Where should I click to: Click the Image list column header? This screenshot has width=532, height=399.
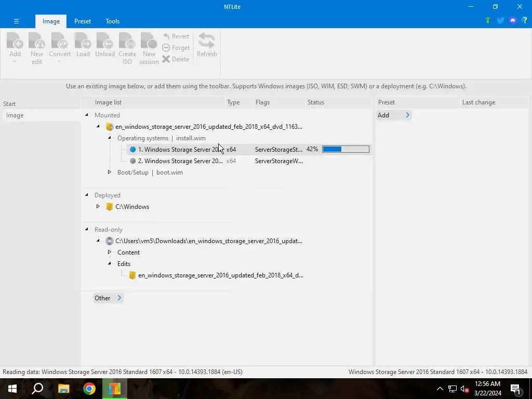tap(154, 102)
